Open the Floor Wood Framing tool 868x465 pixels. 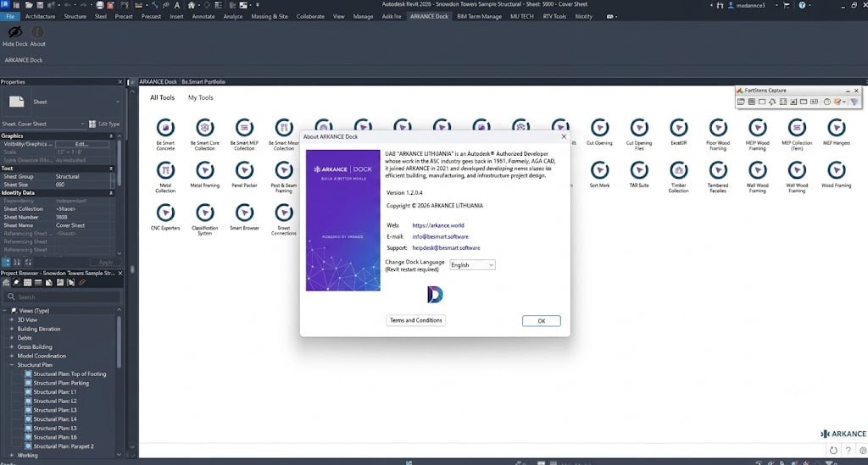pyautogui.click(x=718, y=128)
